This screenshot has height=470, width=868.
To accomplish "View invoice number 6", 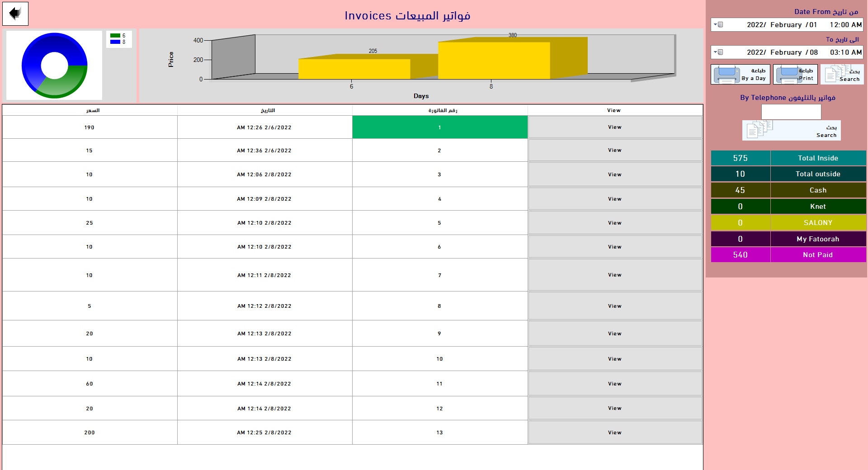I will click(x=615, y=247).
